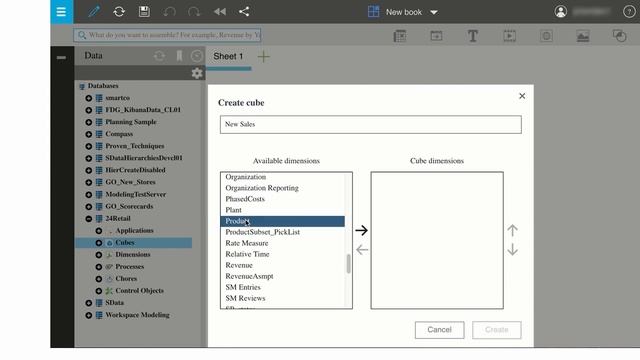Screen dimensions: 640x360
Task: Select the Workspace Modeling database
Action: (x=137, y=315)
